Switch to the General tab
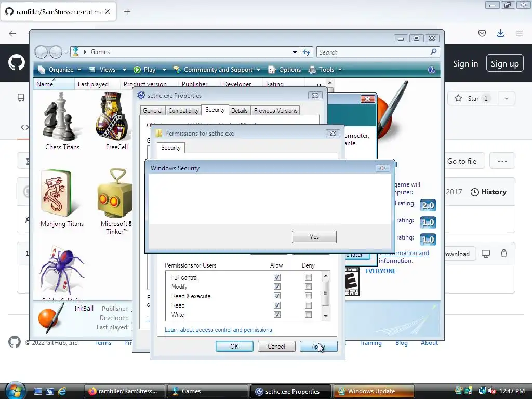532x399 pixels. (x=152, y=111)
